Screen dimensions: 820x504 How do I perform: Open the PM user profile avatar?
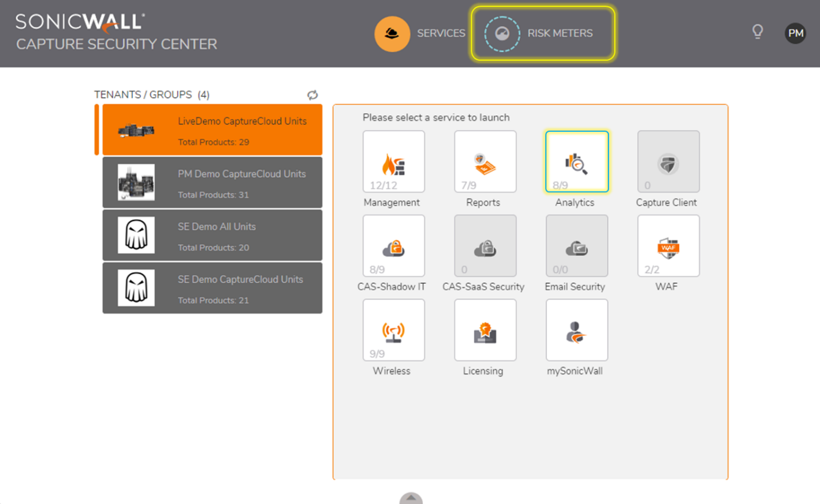pyautogui.click(x=795, y=33)
